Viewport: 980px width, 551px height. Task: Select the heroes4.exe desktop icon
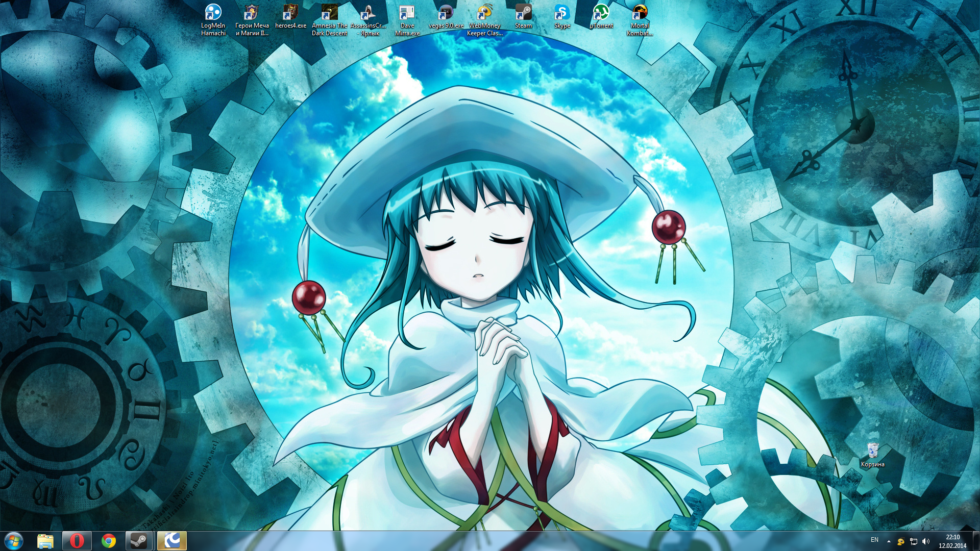click(x=290, y=13)
